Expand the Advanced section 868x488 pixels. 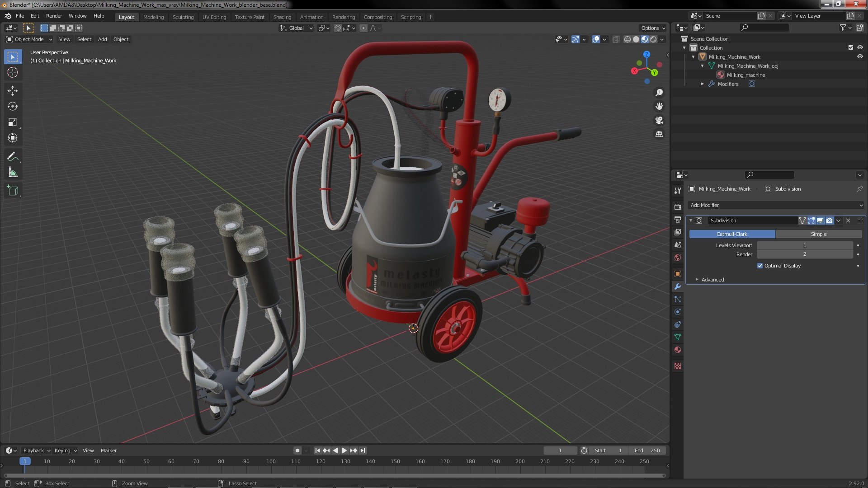point(712,280)
